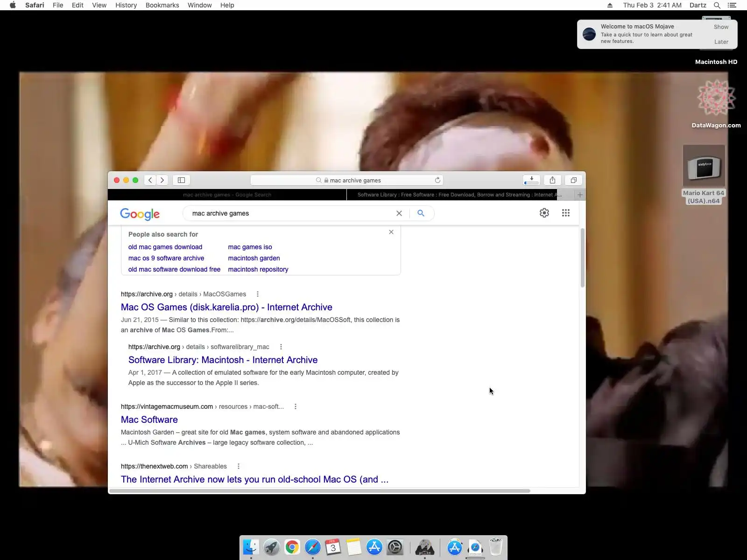Click the menu bar date and time

click(652, 5)
